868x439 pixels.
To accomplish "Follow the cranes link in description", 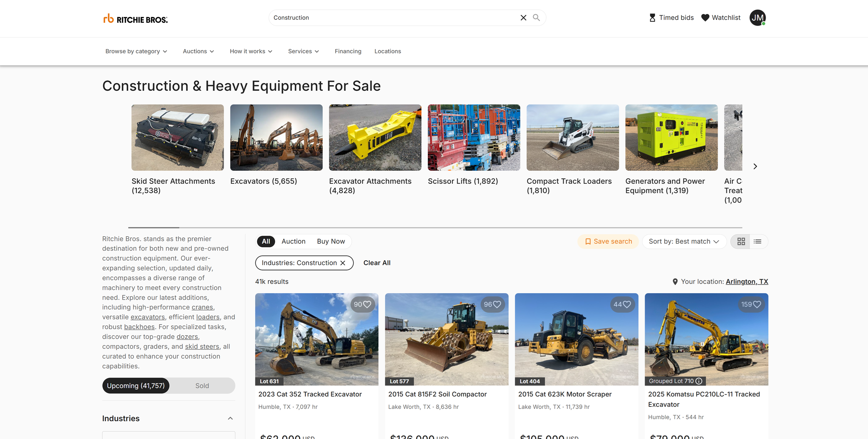I will [x=202, y=307].
